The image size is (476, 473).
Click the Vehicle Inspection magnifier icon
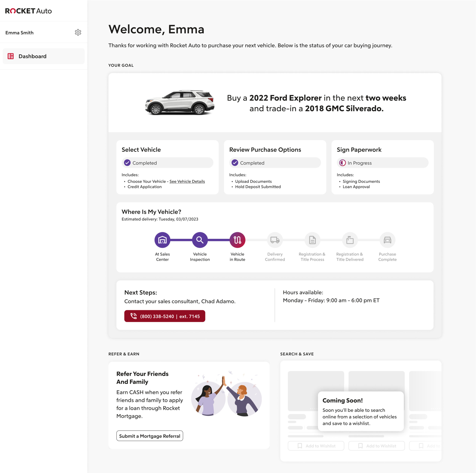point(200,240)
